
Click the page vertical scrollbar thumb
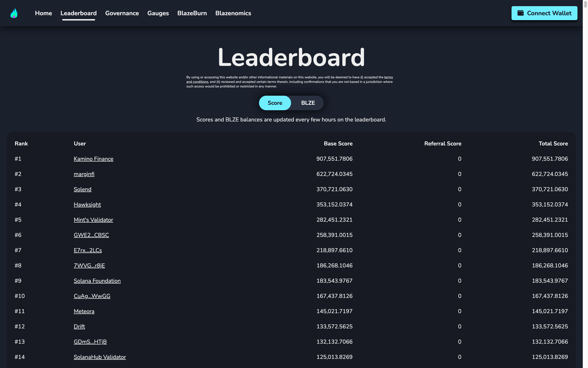point(585,4)
